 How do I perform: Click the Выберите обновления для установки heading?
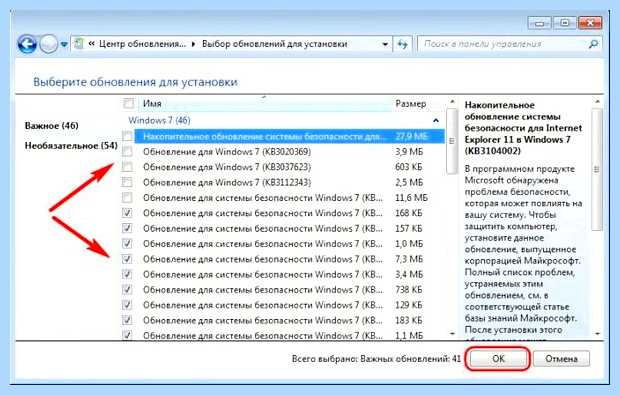pos(135,82)
